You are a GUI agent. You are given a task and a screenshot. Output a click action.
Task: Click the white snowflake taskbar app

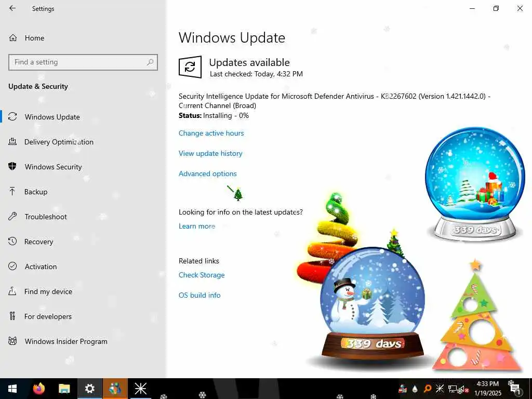(x=140, y=389)
